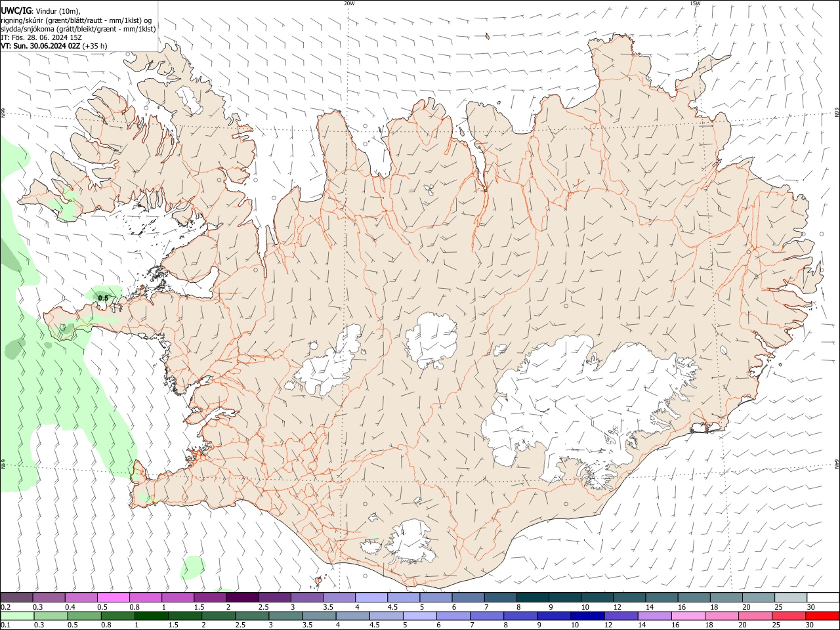Click lower legend swatch starting at 2
840x630 pixels.
[x=218, y=616]
